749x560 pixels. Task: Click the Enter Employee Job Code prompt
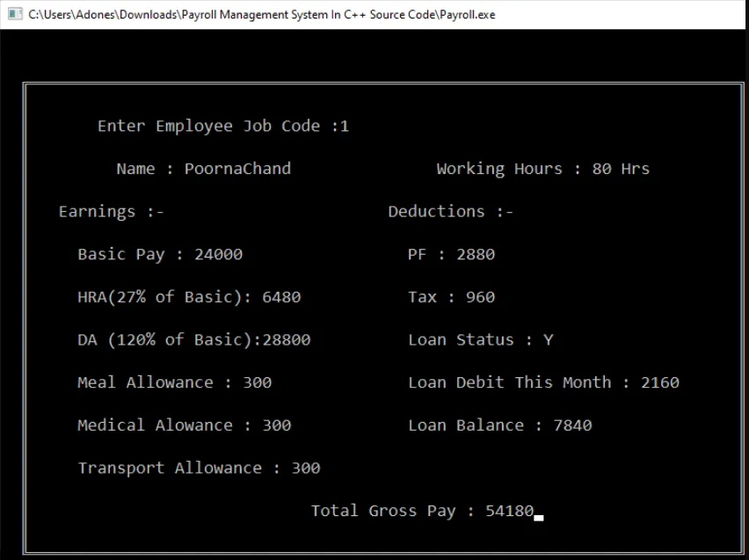(222, 126)
